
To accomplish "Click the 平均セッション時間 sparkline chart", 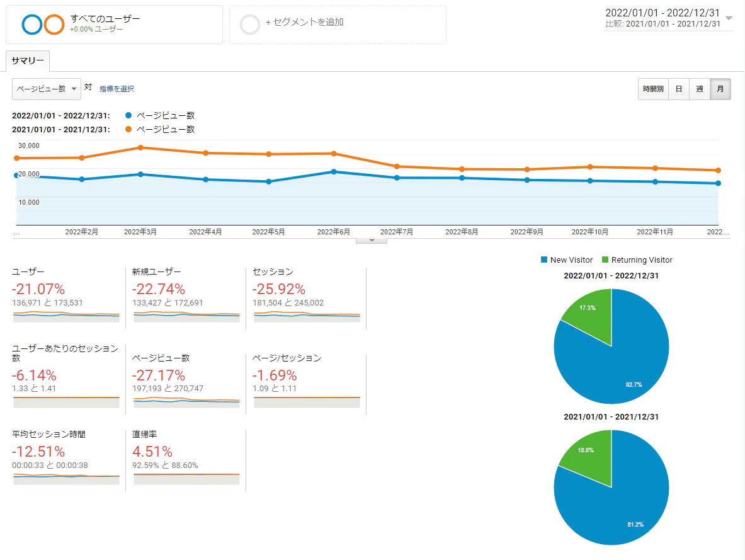I will pos(66,479).
